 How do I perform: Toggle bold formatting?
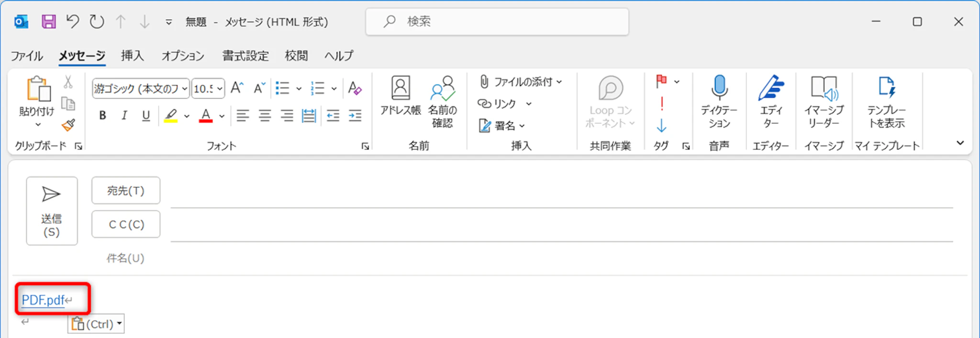coord(102,115)
